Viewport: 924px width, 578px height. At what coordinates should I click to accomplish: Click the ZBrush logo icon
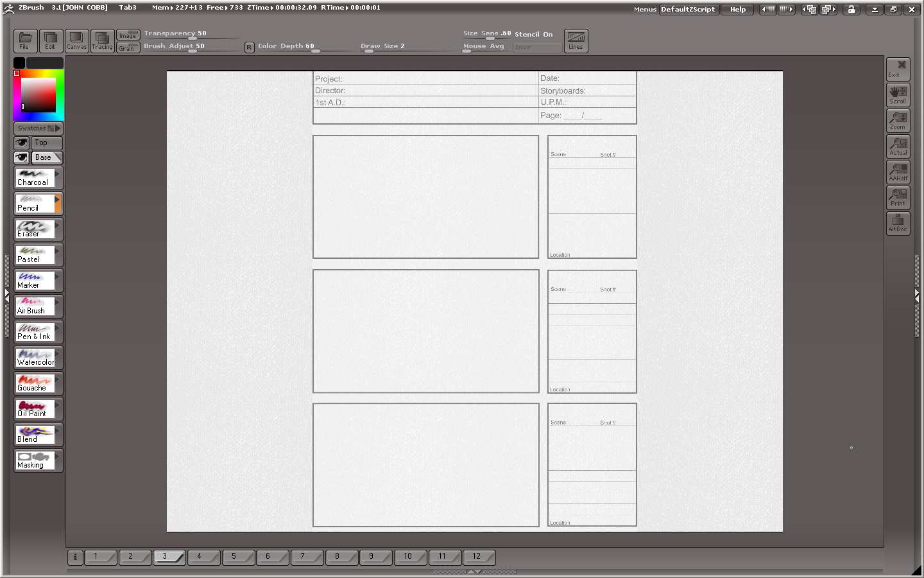click(x=8, y=8)
